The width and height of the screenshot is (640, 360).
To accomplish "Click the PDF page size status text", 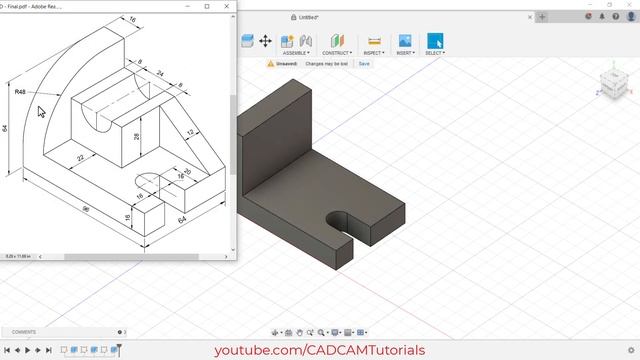I will pyautogui.click(x=18, y=257).
